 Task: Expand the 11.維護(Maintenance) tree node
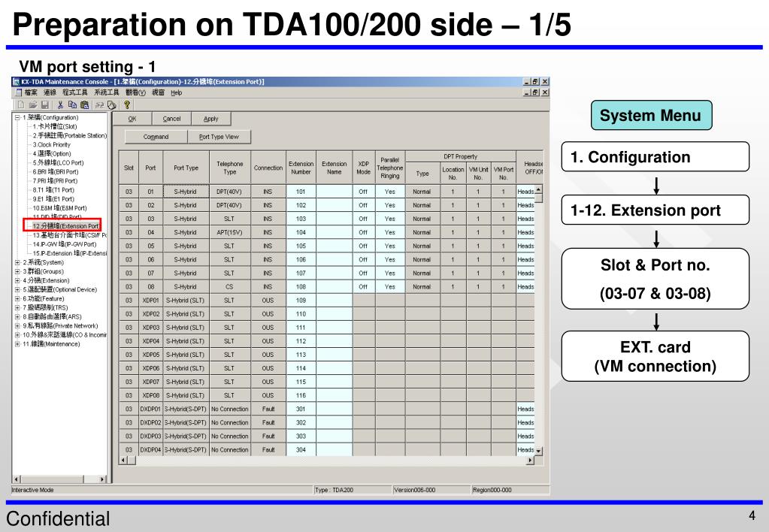(17, 343)
